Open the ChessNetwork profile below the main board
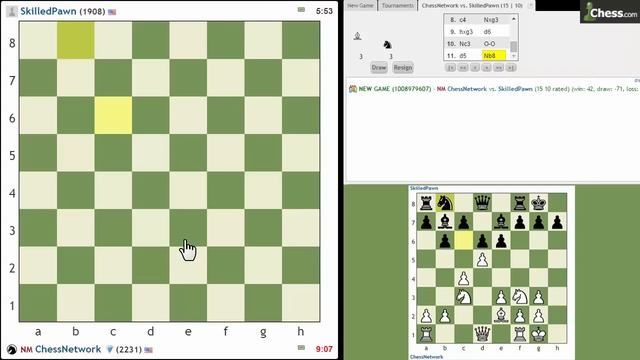This screenshot has width=640, height=360. (68, 349)
